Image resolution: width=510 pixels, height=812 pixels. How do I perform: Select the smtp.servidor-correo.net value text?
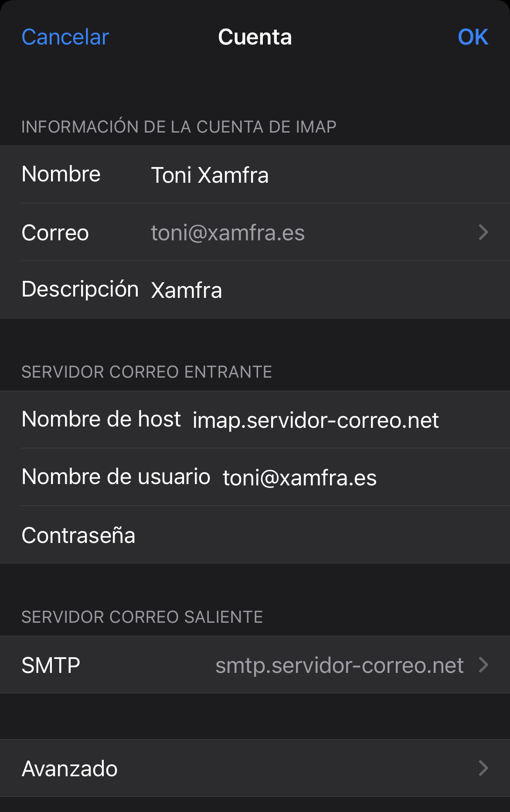click(x=339, y=665)
